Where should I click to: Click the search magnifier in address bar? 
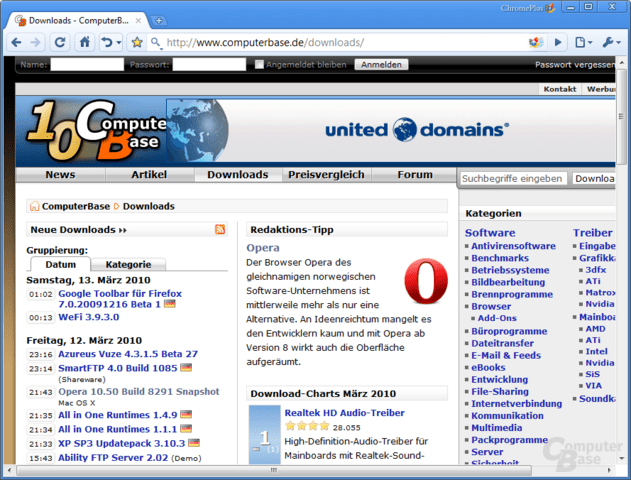156,42
